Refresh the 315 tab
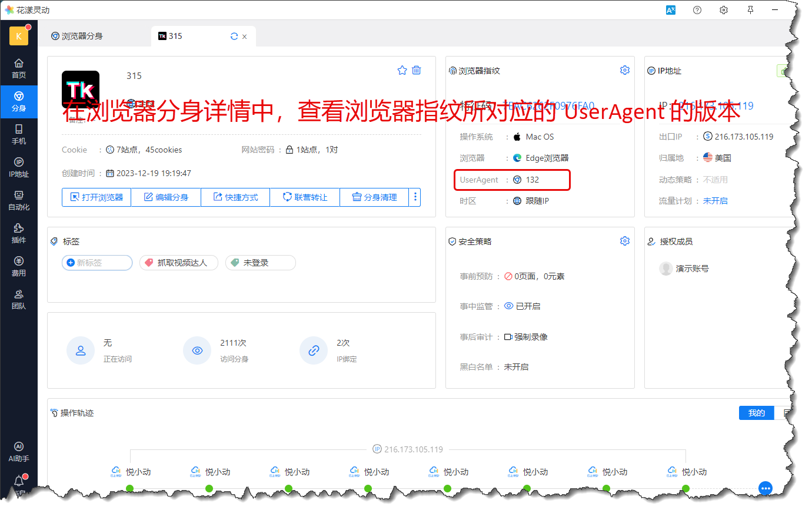This screenshot has width=812, height=513. pos(234,37)
